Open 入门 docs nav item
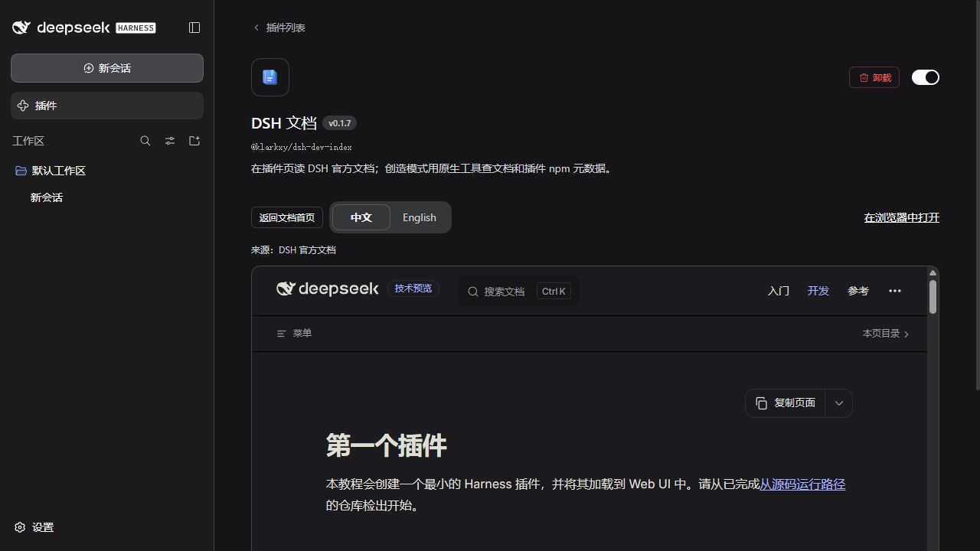This screenshot has height=551, width=980. pyautogui.click(x=779, y=291)
